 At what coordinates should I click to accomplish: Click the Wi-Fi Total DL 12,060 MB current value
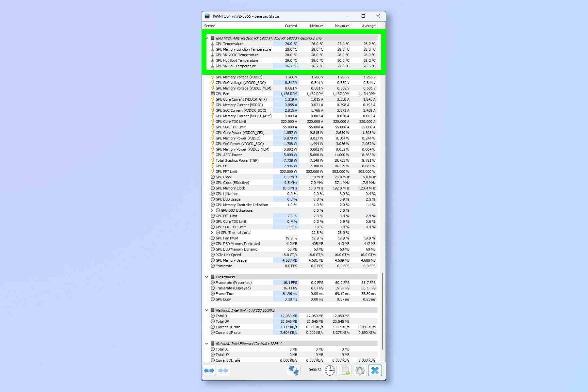pos(289,316)
